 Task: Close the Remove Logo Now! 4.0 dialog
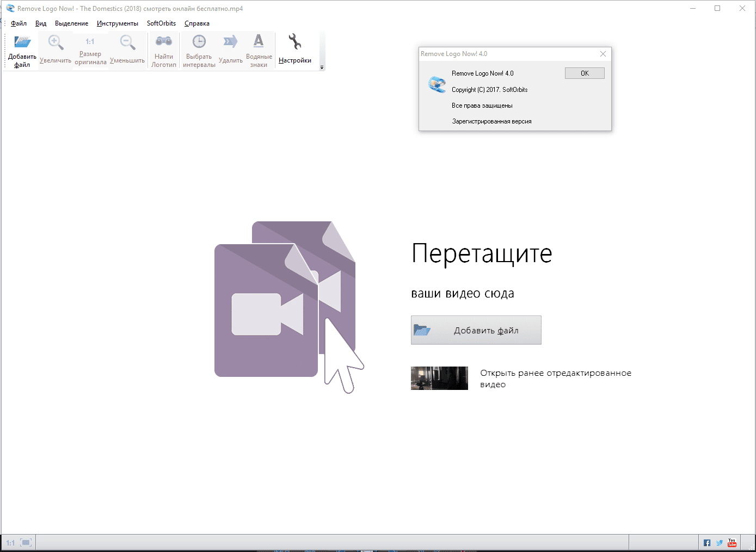coord(603,54)
